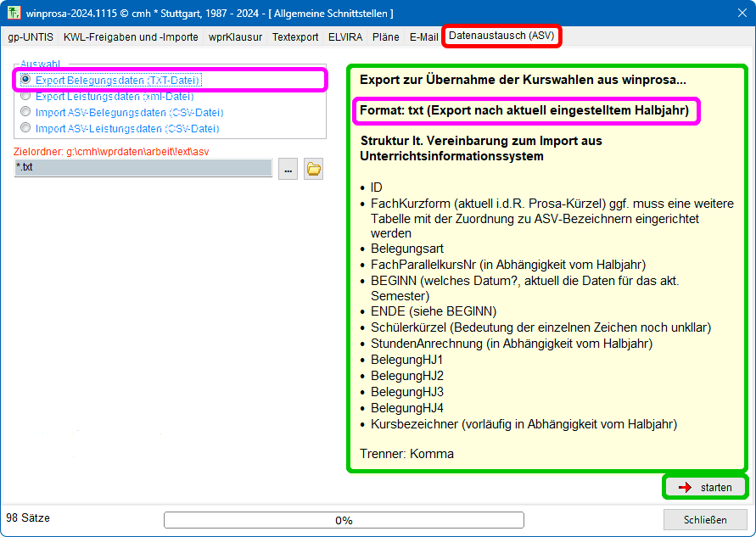Image resolution: width=756 pixels, height=537 pixels.
Task: Switch to the ELVIRA tab
Action: pos(345,37)
